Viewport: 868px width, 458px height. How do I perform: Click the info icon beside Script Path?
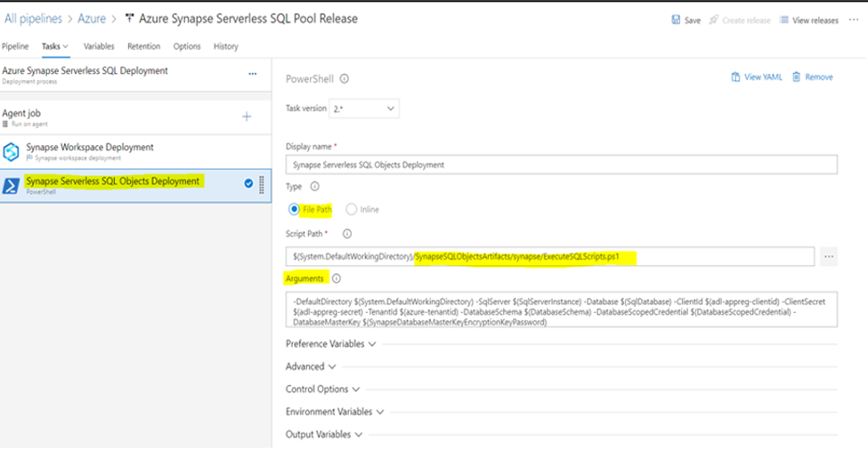(347, 233)
